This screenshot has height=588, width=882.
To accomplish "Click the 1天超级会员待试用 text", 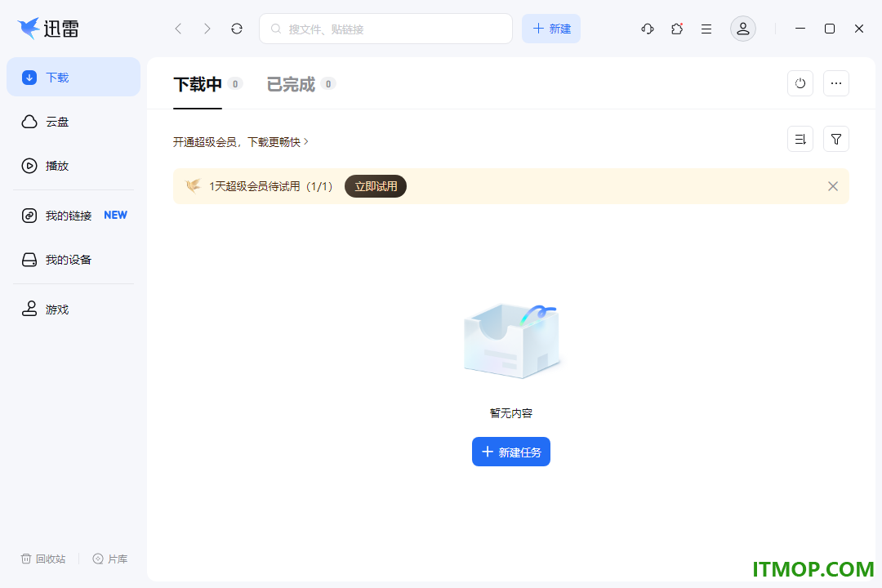I will [x=270, y=186].
